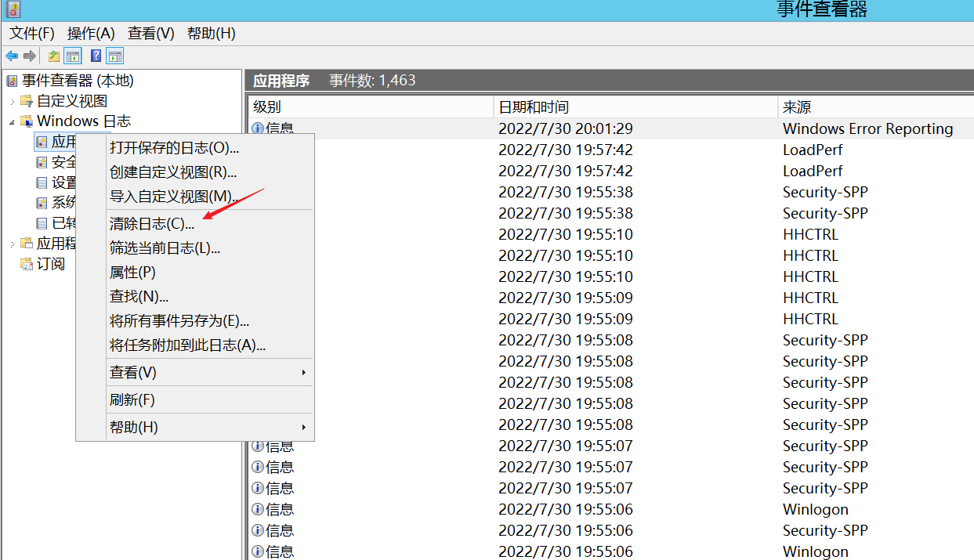Toggle the Show/Hide Action Pane icon

(x=115, y=56)
